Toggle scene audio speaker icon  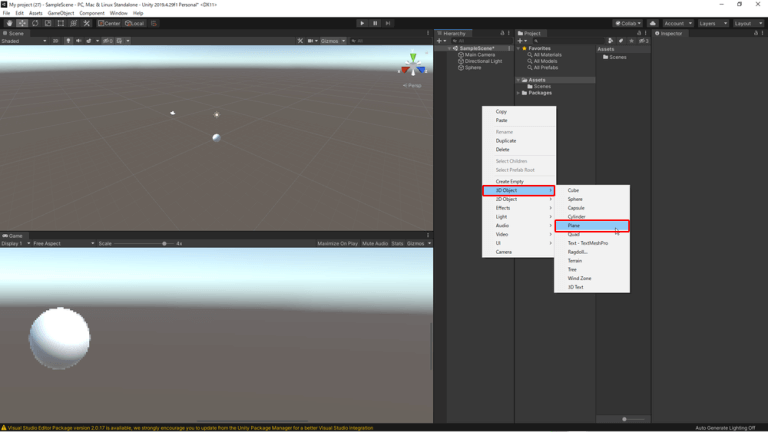78,41
